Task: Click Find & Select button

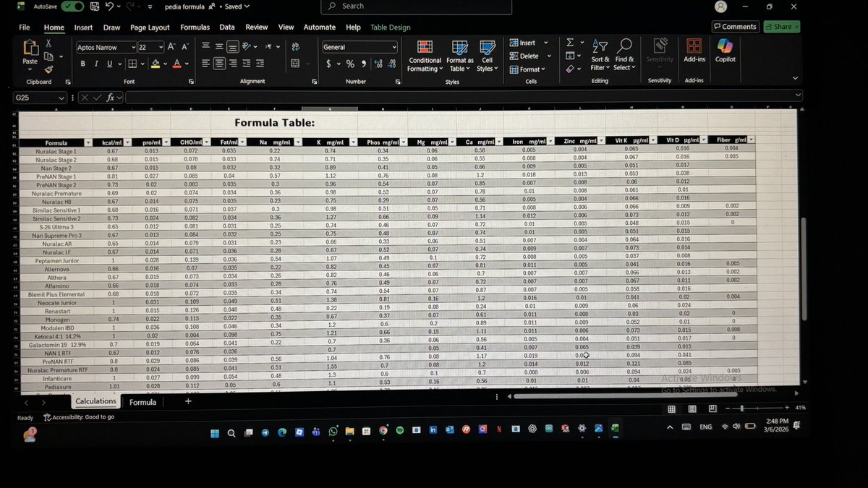Action: point(624,55)
